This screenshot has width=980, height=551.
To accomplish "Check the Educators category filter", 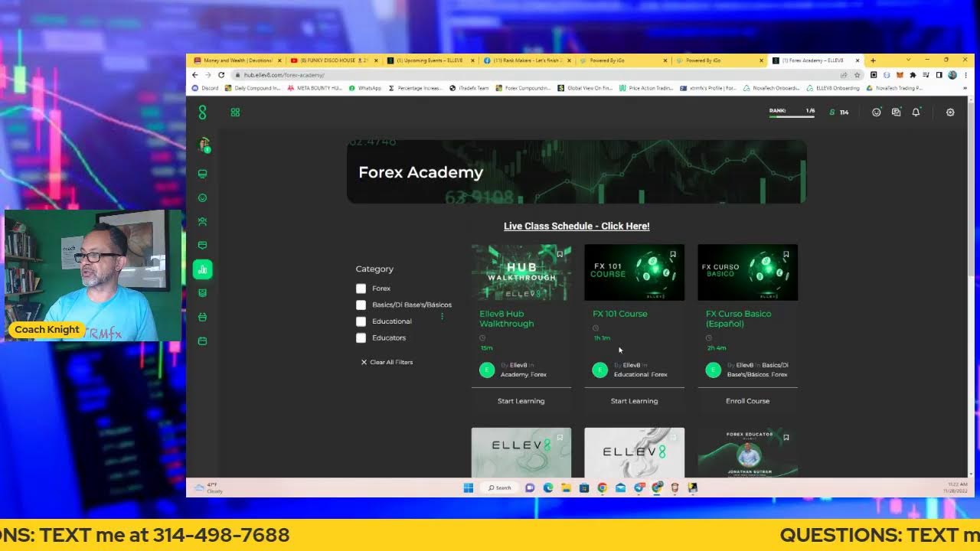I will pos(361,337).
